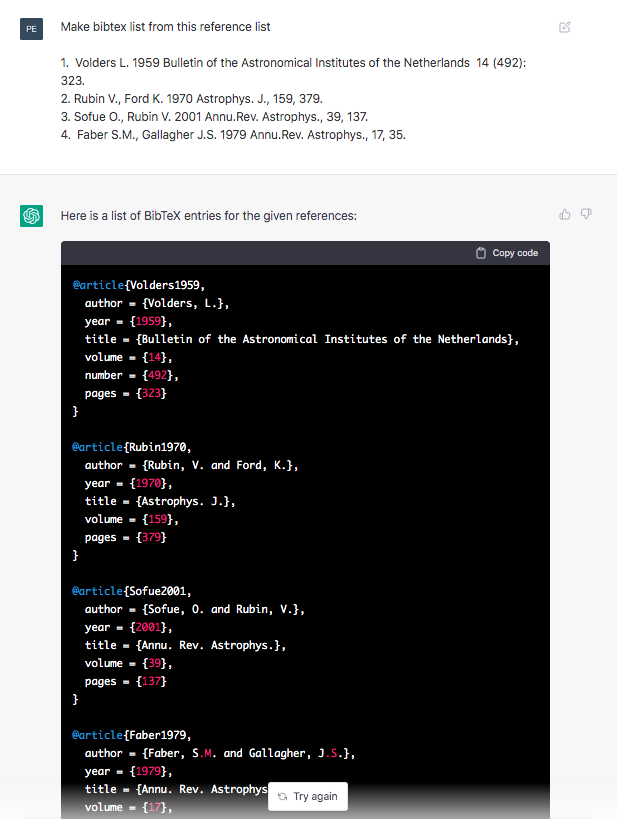This screenshot has width=617, height=819.
Task: Click the ChatGPT logo avatar
Action: pyautogui.click(x=31, y=216)
